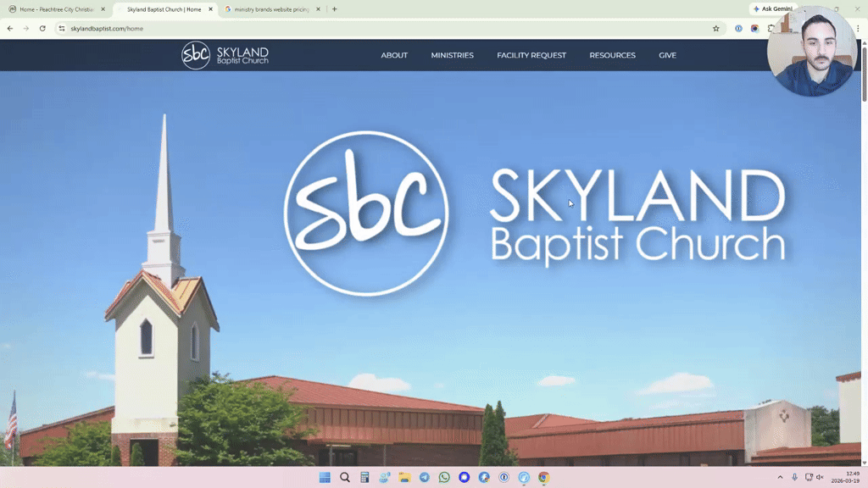Click the Skyland Baptist Church header logo
Screen dimensions: 868x488
coord(225,55)
